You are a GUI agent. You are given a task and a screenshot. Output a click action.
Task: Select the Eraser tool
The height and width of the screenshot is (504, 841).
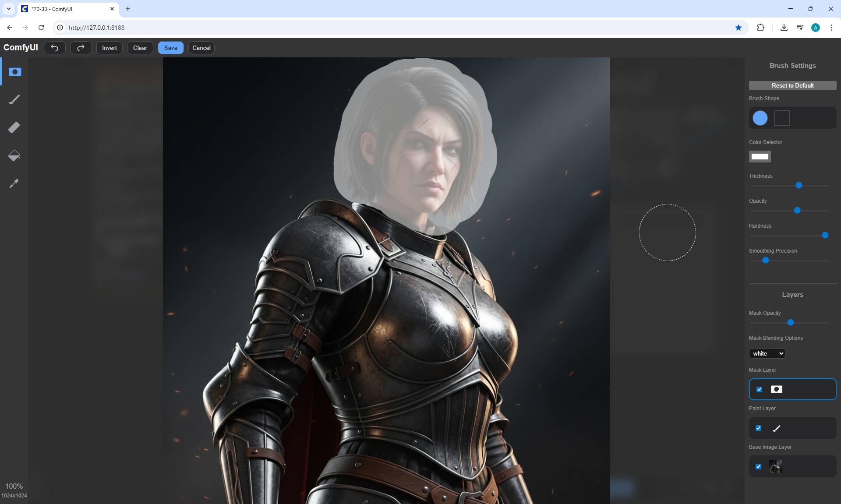[x=14, y=127]
